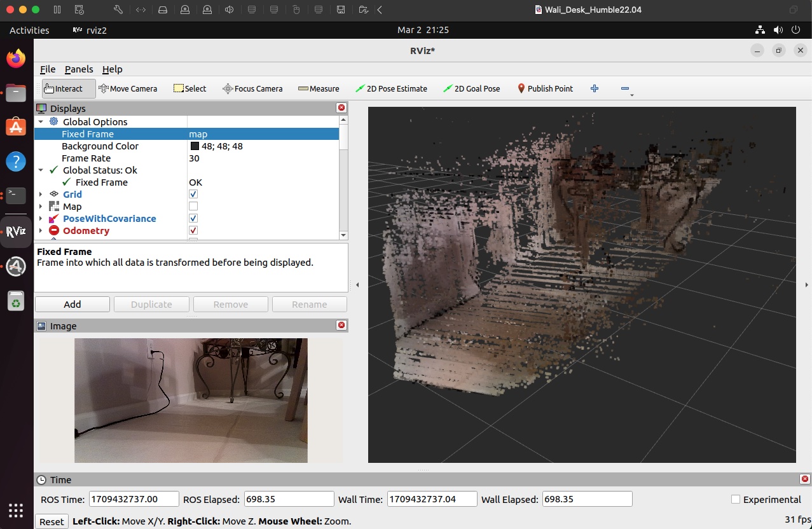Choose the Measure tool
Screen dimensions: 812x529
(x=319, y=89)
